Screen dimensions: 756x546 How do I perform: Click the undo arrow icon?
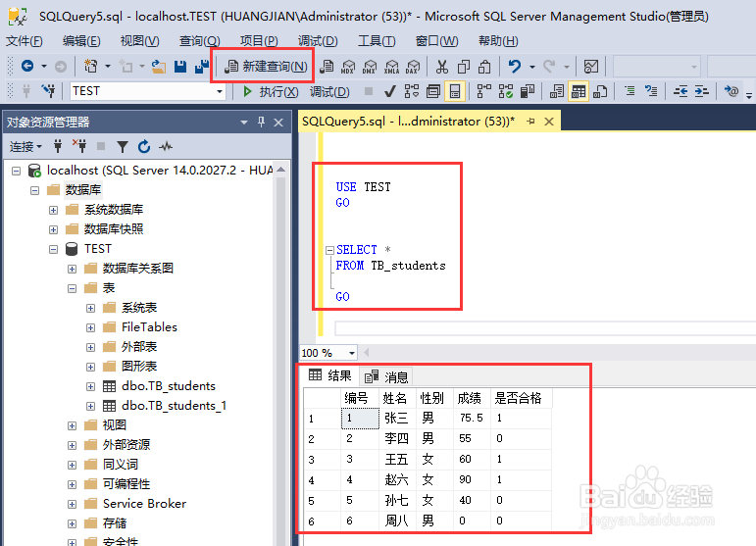[x=515, y=66]
